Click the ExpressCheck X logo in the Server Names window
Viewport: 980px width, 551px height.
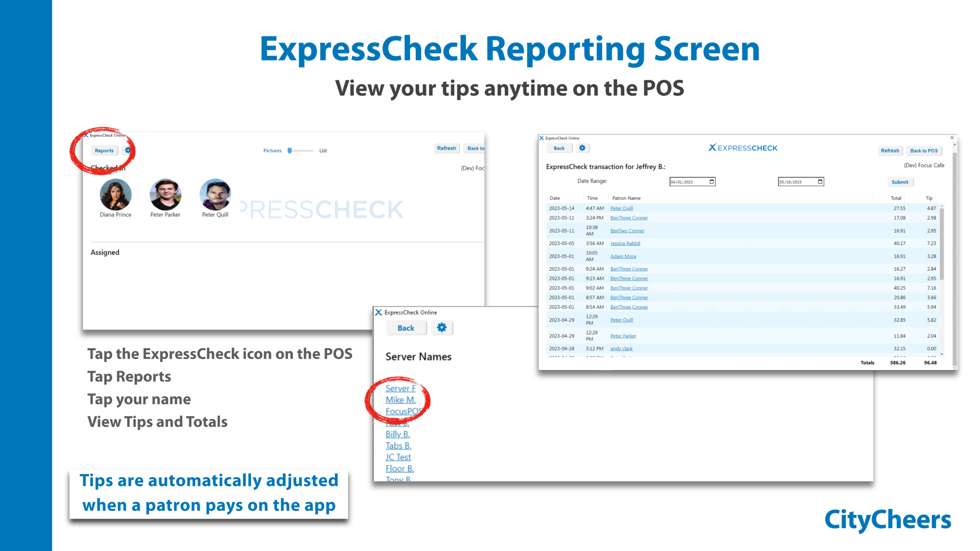pos(379,312)
